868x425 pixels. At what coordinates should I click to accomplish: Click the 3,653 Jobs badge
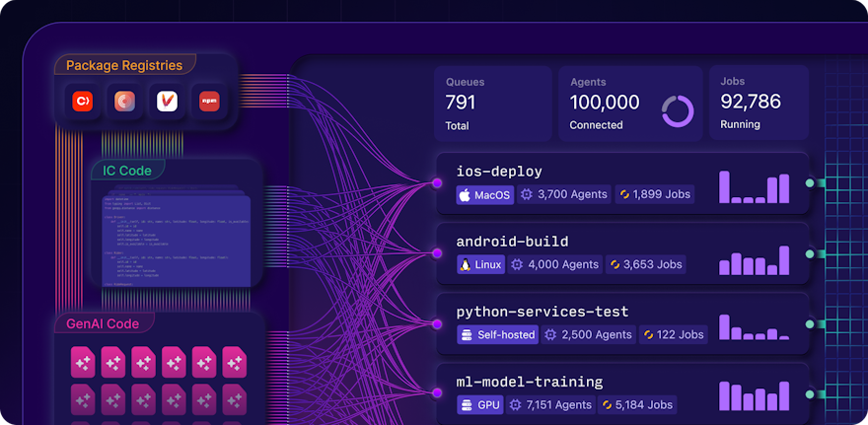[x=645, y=264]
